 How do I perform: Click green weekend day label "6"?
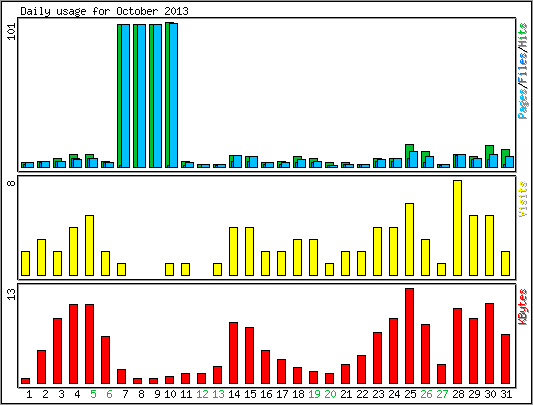click(109, 394)
